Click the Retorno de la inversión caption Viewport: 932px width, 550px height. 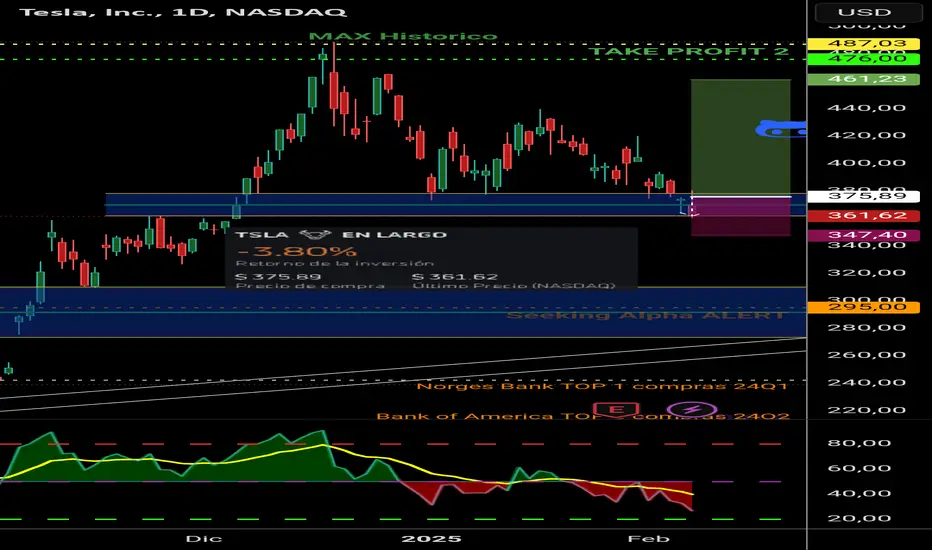335,263
